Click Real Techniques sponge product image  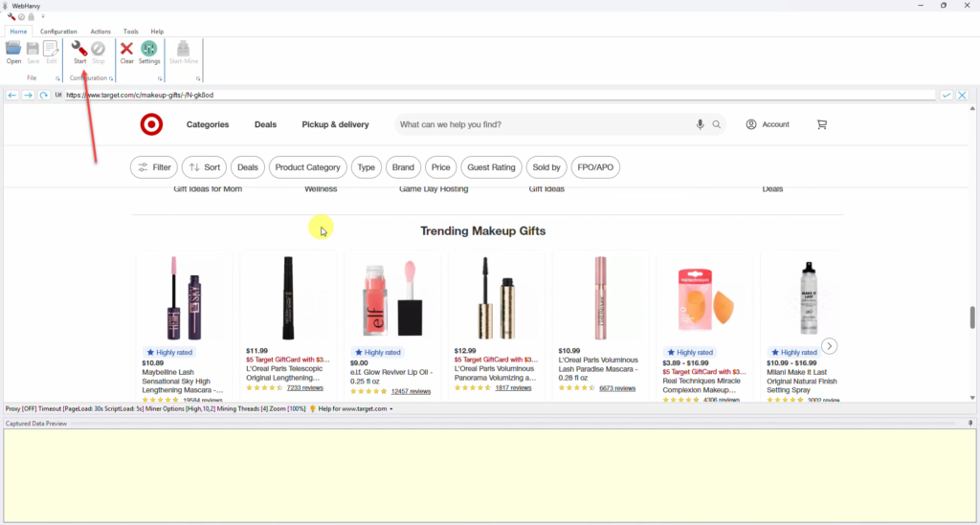click(x=704, y=298)
